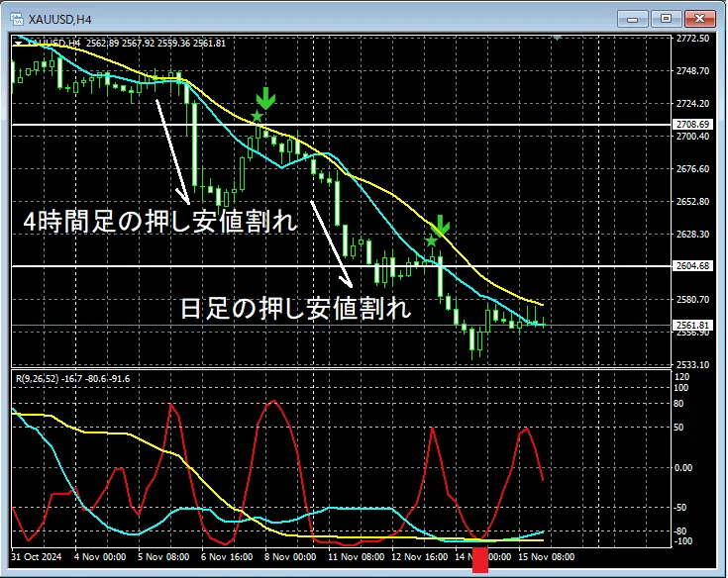Image resolution: width=728 pixels, height=578 pixels.
Task: Click the 2748.70 price scale value
Action: coord(692,71)
